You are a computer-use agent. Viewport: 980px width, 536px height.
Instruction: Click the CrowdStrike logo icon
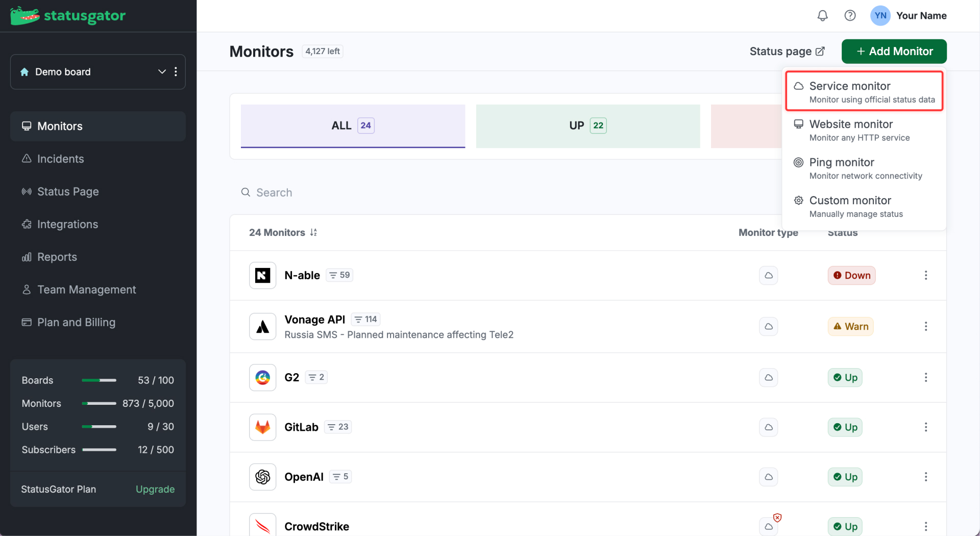[x=262, y=525]
